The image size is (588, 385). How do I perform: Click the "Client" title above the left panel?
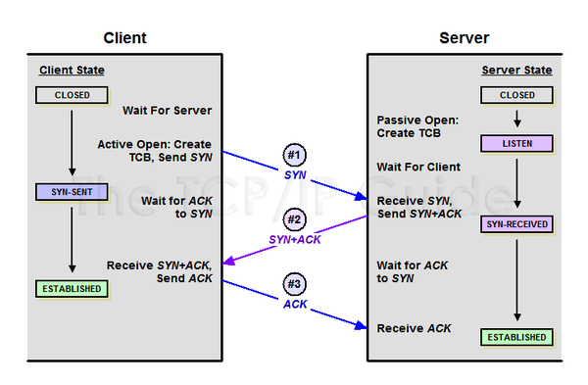pos(124,38)
